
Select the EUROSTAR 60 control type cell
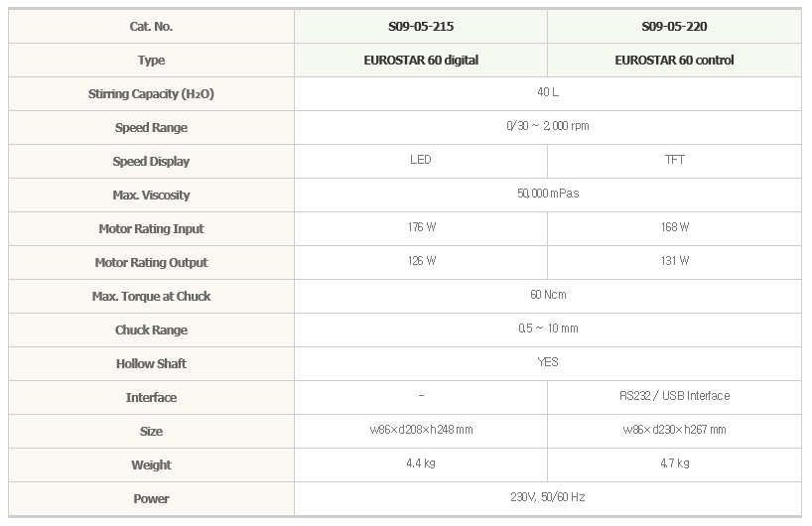[x=674, y=61]
